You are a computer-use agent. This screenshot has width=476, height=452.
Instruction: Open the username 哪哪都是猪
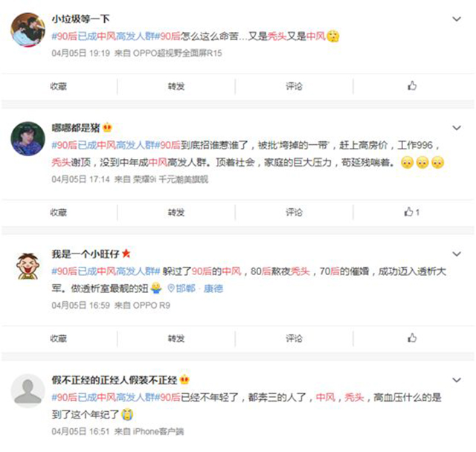[76, 128]
